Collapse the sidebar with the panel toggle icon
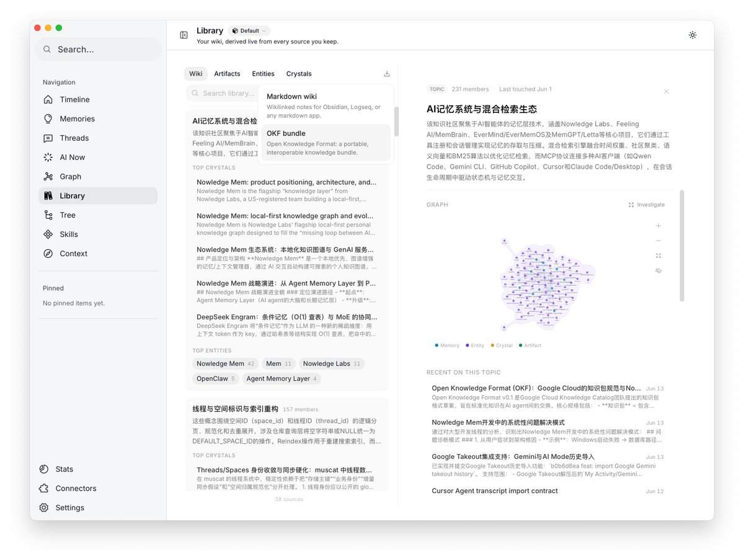 (x=184, y=35)
